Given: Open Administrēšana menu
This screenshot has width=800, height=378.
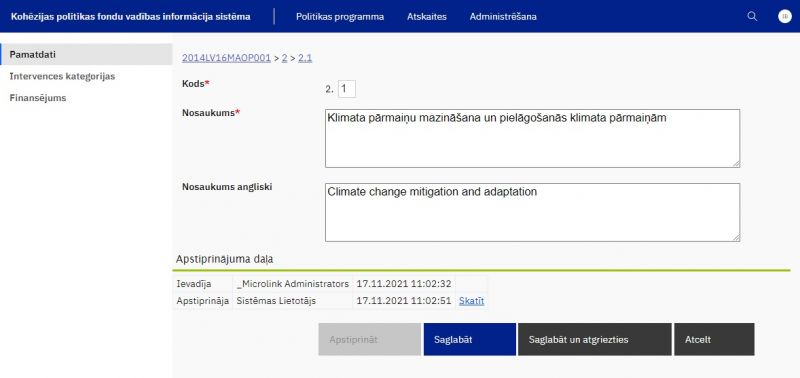Looking at the screenshot, I should point(503,16).
